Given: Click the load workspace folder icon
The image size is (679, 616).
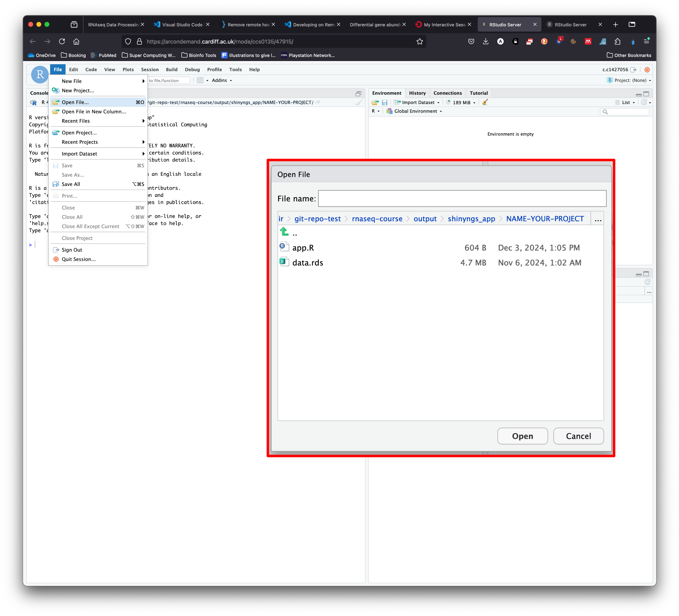Looking at the screenshot, I should [x=375, y=102].
